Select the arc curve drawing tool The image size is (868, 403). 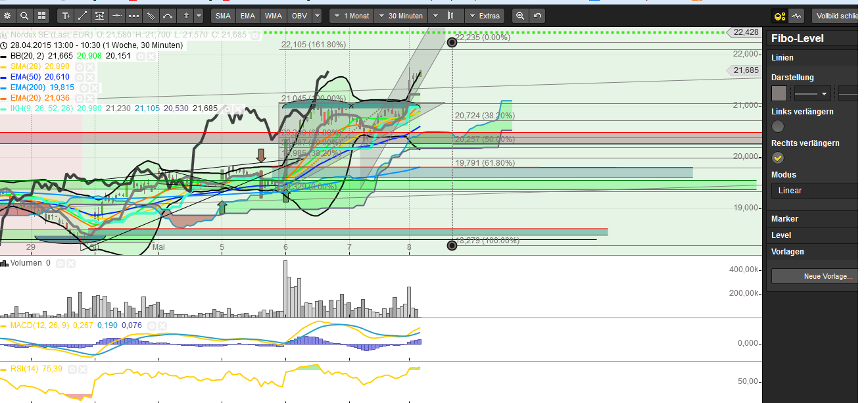(168, 15)
